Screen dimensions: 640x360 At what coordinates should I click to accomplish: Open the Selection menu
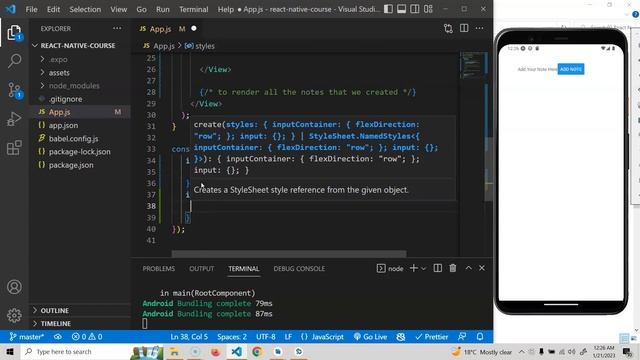click(x=85, y=9)
